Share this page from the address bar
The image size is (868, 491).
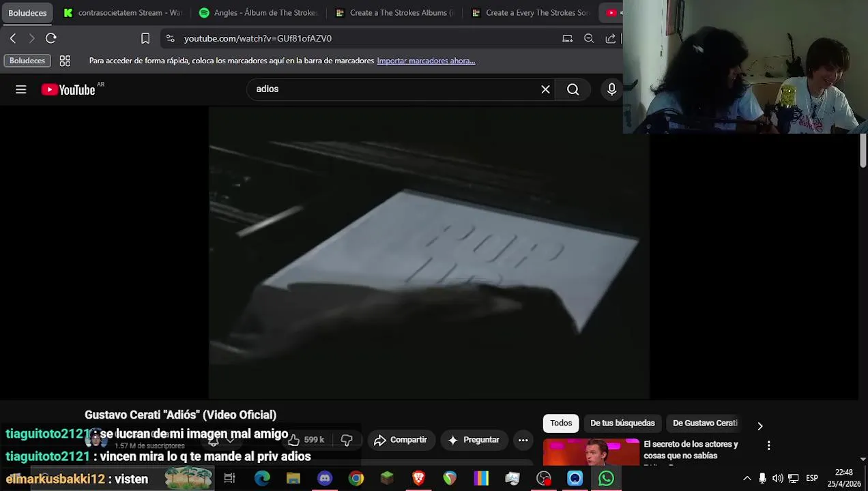pos(611,38)
